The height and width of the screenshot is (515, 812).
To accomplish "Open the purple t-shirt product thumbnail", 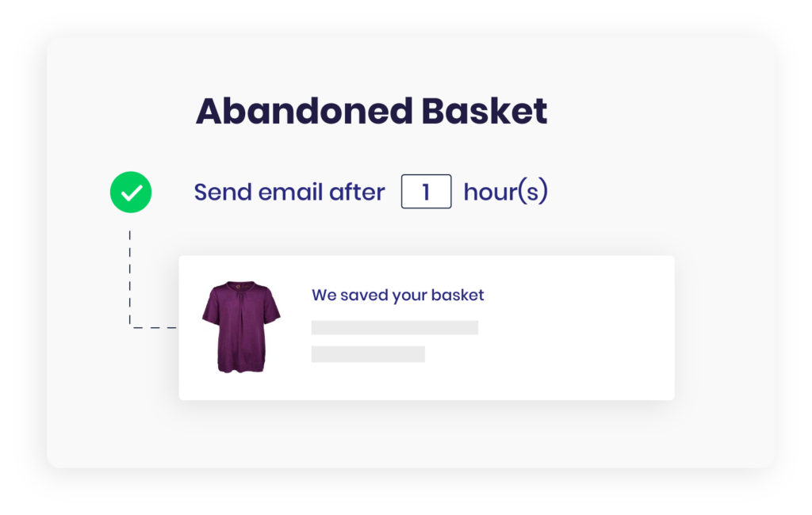I will [x=241, y=326].
